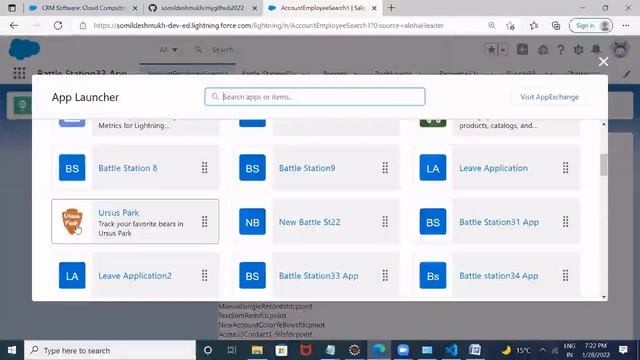Click drag handle on Battle Station31 App tile
640x360 pixels.
point(565,222)
